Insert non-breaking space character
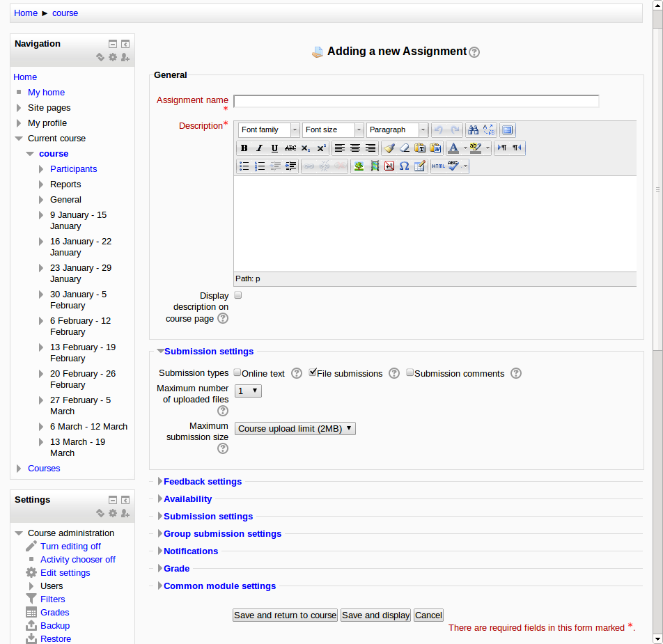663x644 pixels. click(389, 166)
